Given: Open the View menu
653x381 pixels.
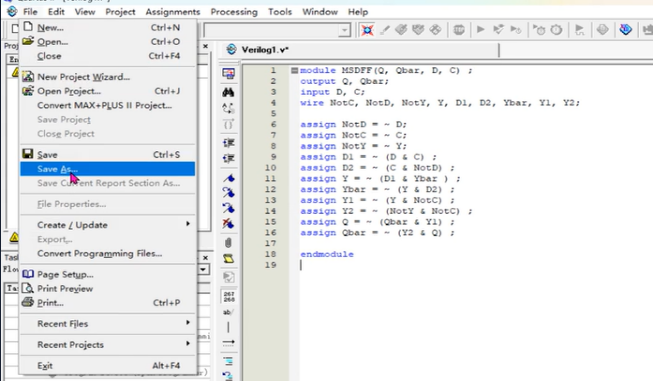Looking at the screenshot, I should 85,12.
